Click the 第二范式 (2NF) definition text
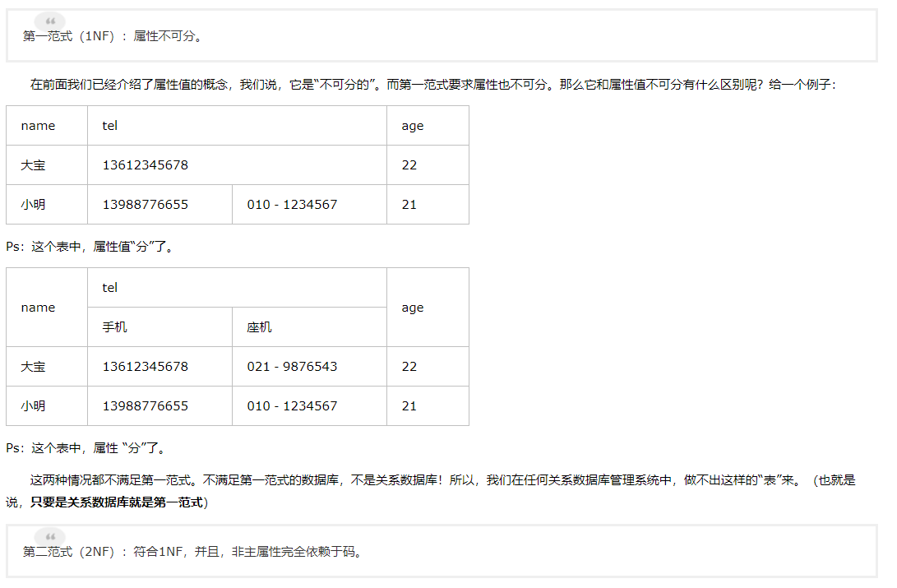This screenshot has height=588, width=897. click(x=192, y=551)
